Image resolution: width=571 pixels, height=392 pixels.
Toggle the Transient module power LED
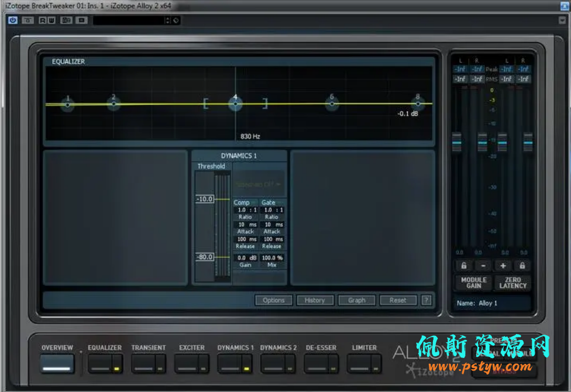[x=160, y=369]
